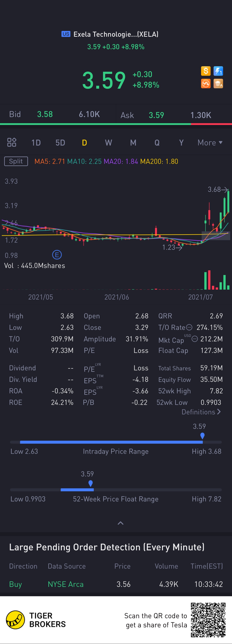Tap the pending order volume 4.39K
Viewport: 232px width, 644px height.
[169, 584]
